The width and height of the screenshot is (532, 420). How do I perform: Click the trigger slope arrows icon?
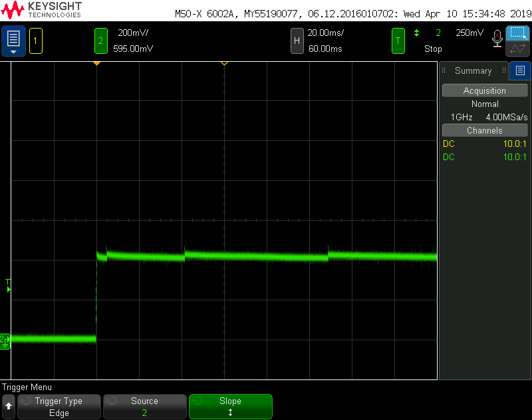tap(417, 33)
